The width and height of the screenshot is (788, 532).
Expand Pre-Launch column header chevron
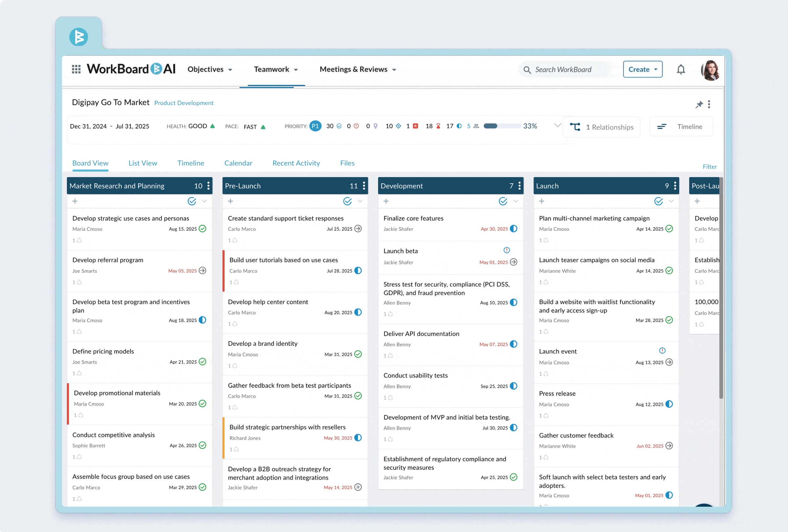[x=360, y=201]
